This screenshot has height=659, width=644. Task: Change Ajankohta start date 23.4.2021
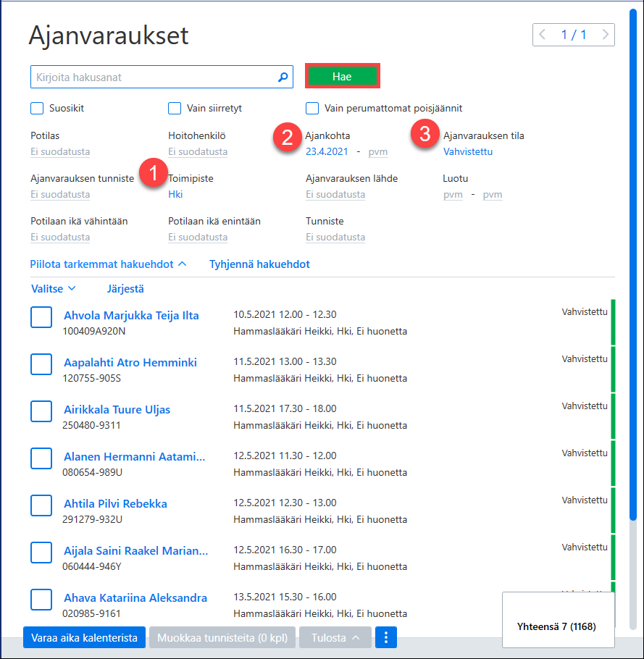[x=327, y=152]
